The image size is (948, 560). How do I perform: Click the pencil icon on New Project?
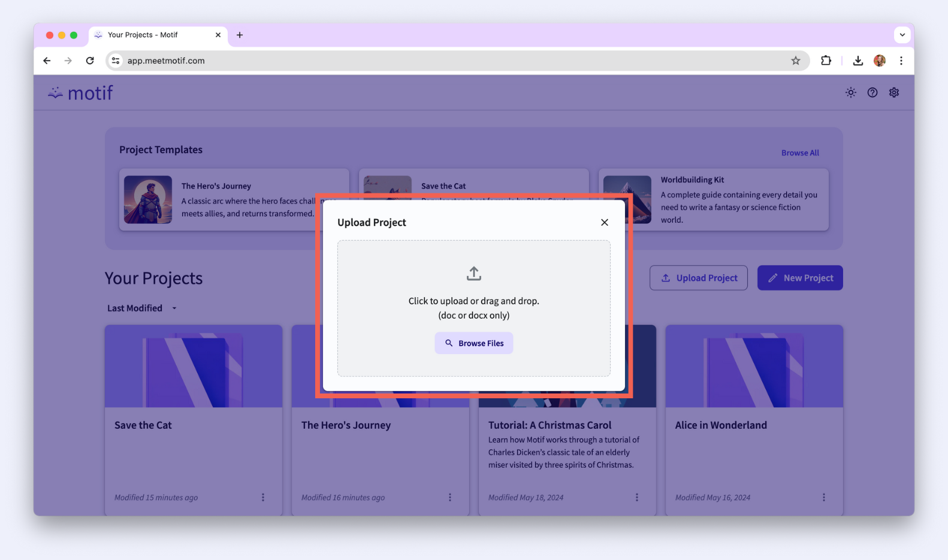point(772,278)
